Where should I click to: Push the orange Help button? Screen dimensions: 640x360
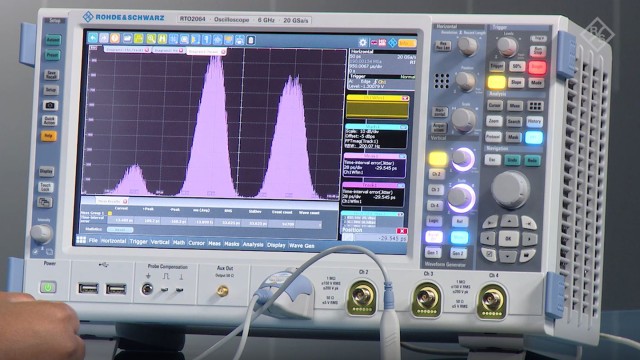click(x=49, y=136)
